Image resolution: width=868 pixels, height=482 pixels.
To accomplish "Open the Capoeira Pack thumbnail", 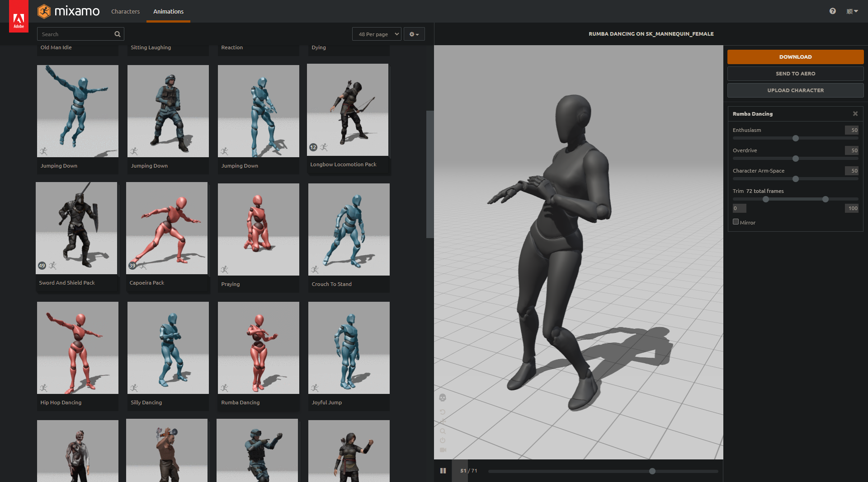I will (x=167, y=228).
